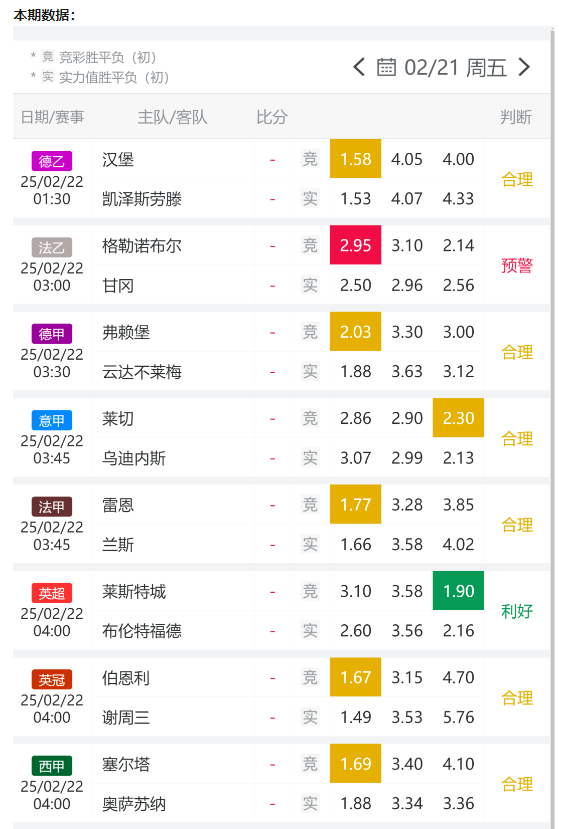Click the 德甲 league badge
The height and width of the screenshot is (829, 562).
click(52, 334)
